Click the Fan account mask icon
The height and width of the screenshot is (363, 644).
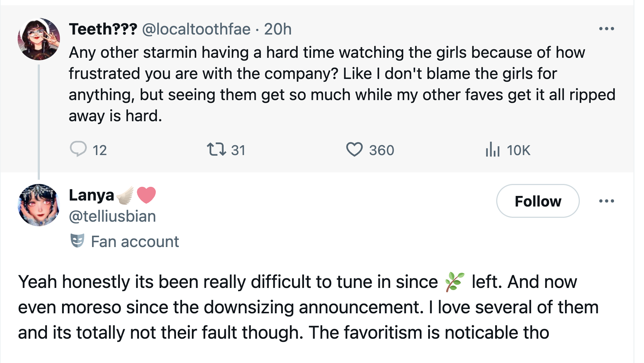pyautogui.click(x=77, y=241)
